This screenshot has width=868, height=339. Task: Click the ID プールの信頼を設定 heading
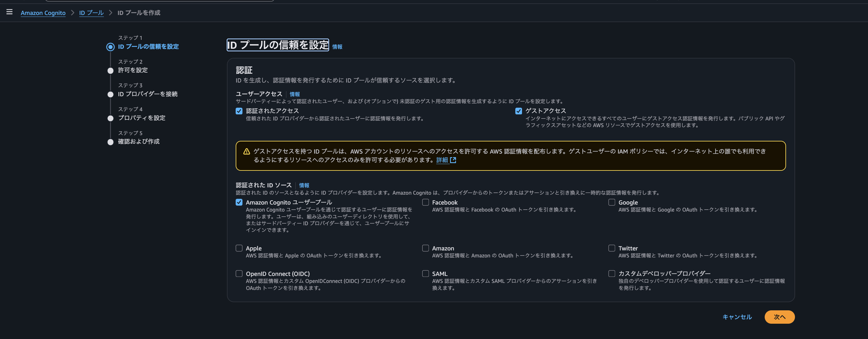(278, 45)
